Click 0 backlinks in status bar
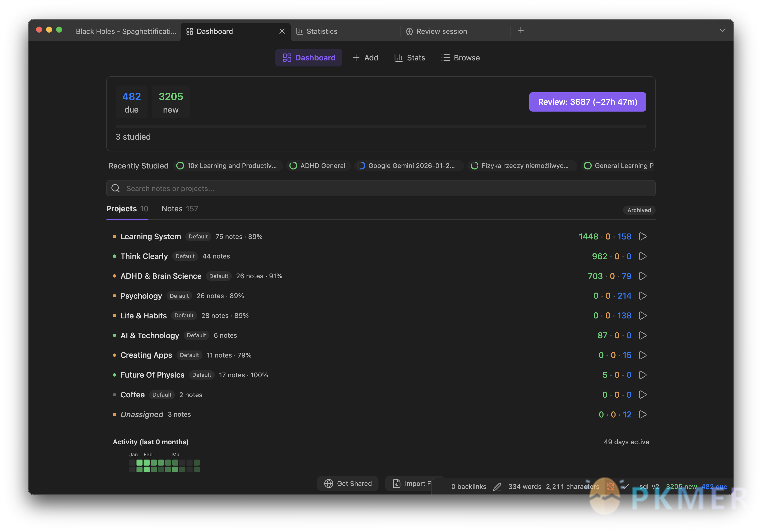 point(469,487)
